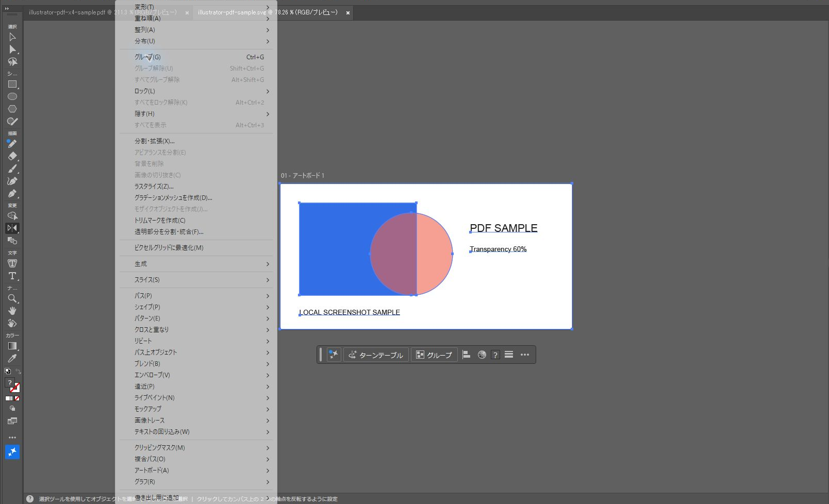Image resolution: width=829 pixels, height=504 pixels.
Task: Select the Lasso selection tool
Action: pyautogui.click(x=12, y=62)
